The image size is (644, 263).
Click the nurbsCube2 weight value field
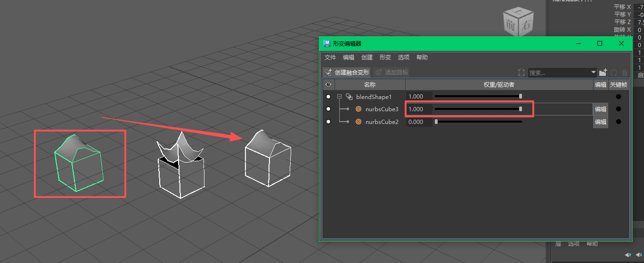click(x=419, y=122)
